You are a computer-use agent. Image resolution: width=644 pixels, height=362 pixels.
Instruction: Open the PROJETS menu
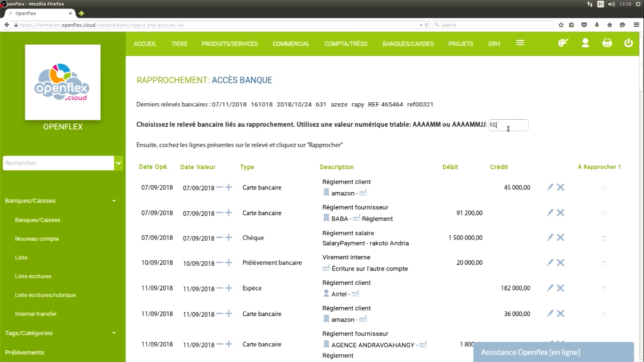click(461, 44)
